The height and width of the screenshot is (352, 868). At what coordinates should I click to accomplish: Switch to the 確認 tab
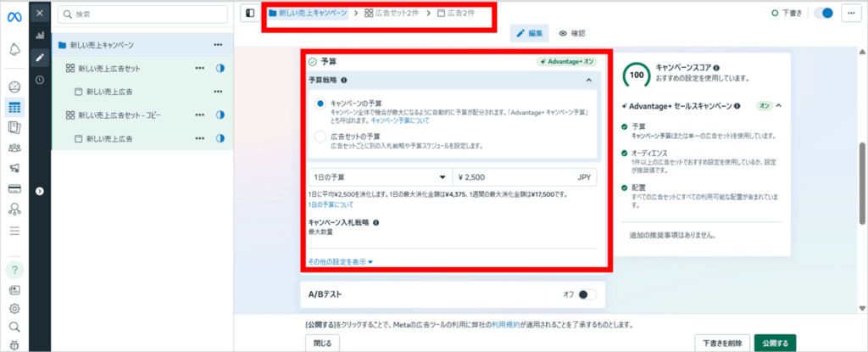click(572, 33)
